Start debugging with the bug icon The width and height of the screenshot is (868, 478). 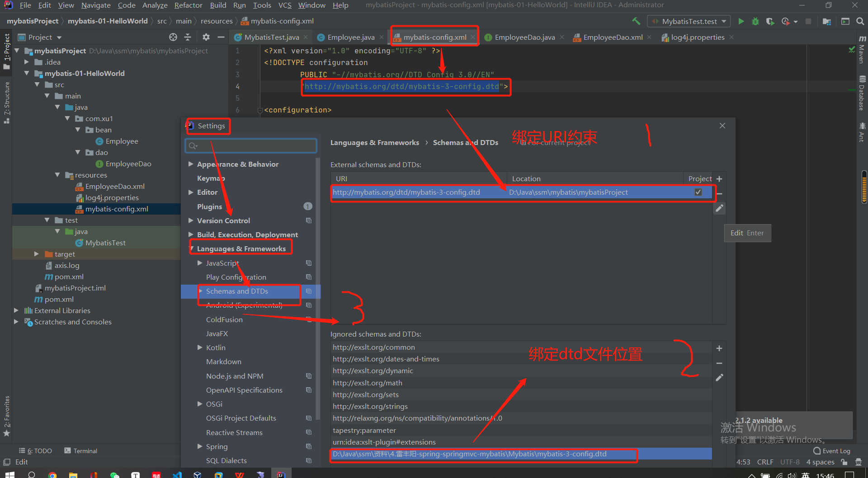pos(755,21)
